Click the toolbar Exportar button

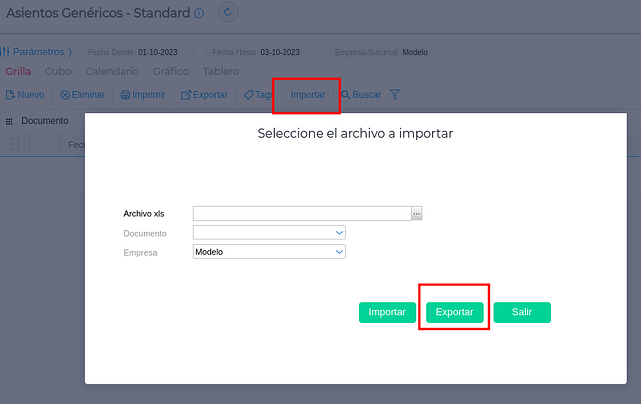pyautogui.click(x=204, y=95)
